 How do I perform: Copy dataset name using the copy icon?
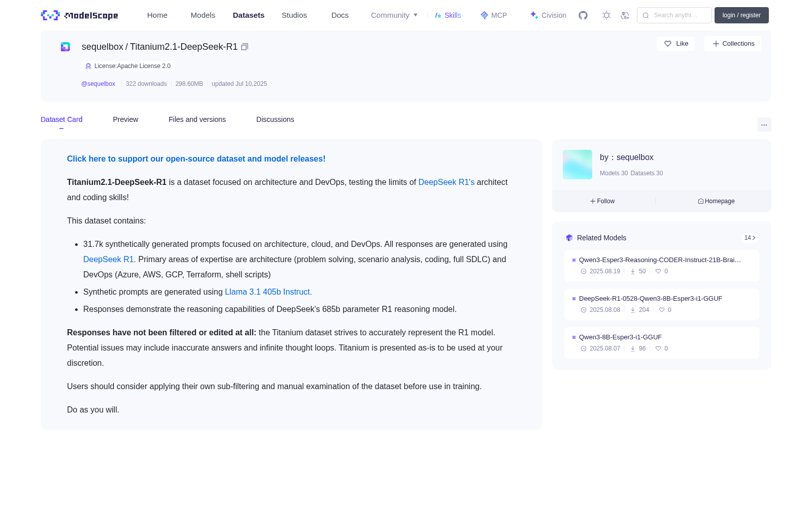[x=245, y=47]
